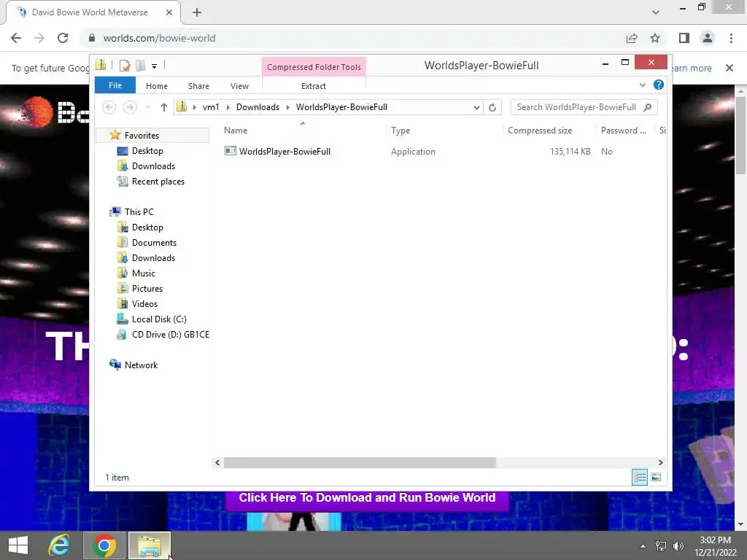Sort by the Password column header
The height and width of the screenshot is (560, 747).
(625, 131)
